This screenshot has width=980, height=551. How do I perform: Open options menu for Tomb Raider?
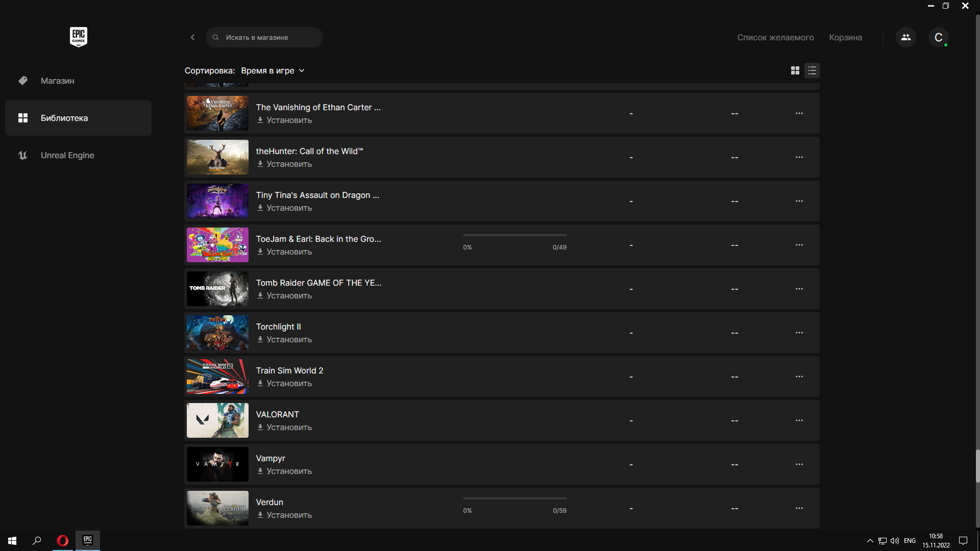pyautogui.click(x=799, y=289)
